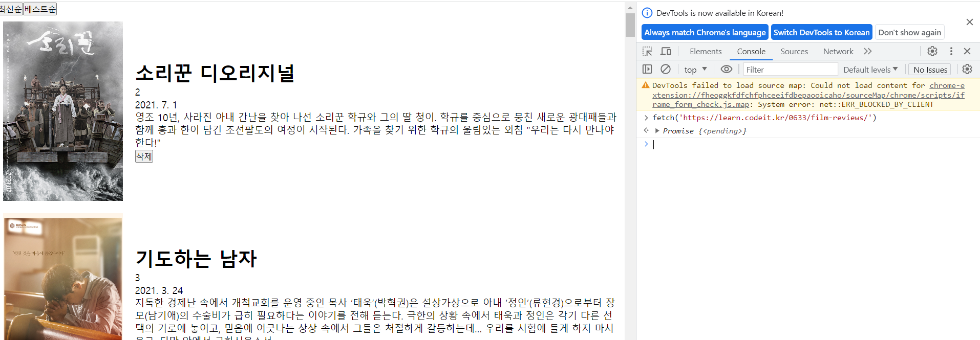Image resolution: width=980 pixels, height=340 pixels.
Task: Click Don't show again button
Action: pos(909,32)
